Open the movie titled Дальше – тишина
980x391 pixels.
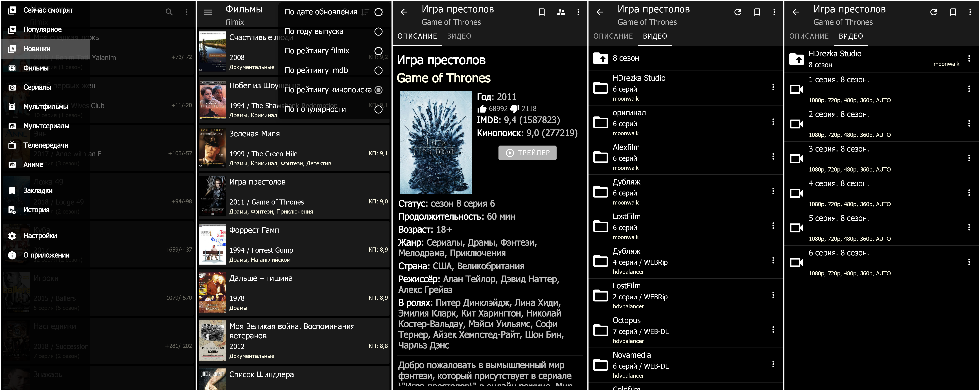pyautogui.click(x=294, y=293)
